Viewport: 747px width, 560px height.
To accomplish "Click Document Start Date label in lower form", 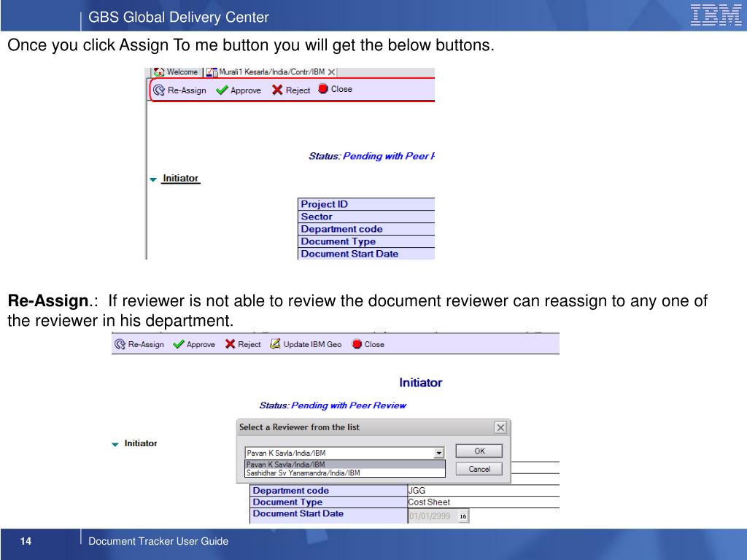I will [x=298, y=513].
